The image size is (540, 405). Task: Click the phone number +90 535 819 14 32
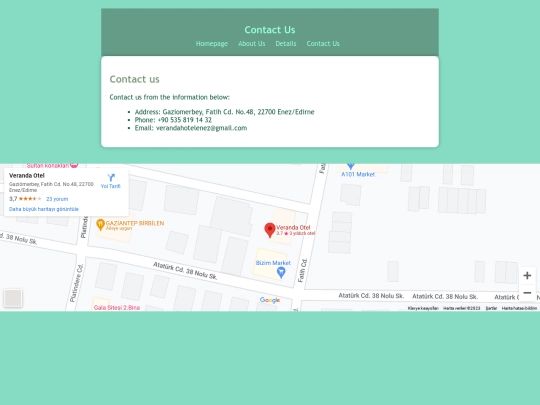[185, 120]
